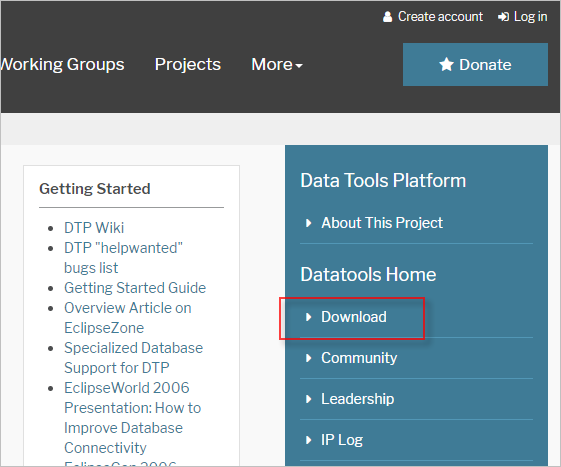Screen dimensions: 561x467
Task: Open the Working Groups menu item
Action: pyautogui.click(x=62, y=64)
